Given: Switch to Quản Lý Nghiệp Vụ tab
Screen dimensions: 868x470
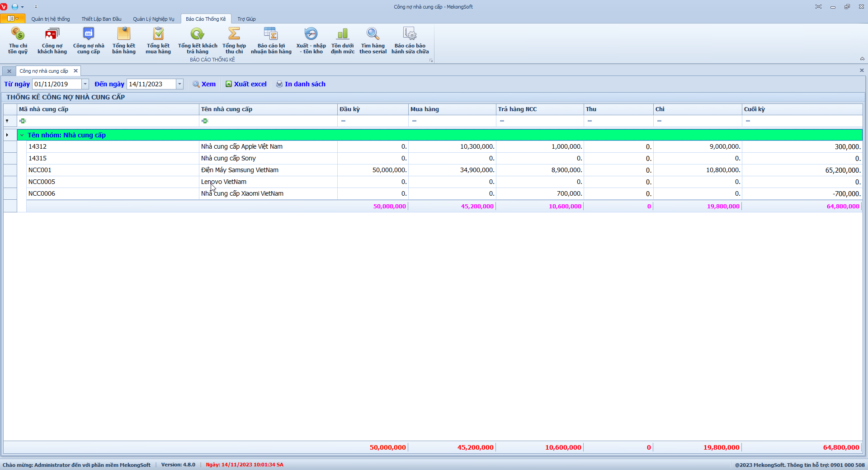Looking at the screenshot, I should pos(153,19).
